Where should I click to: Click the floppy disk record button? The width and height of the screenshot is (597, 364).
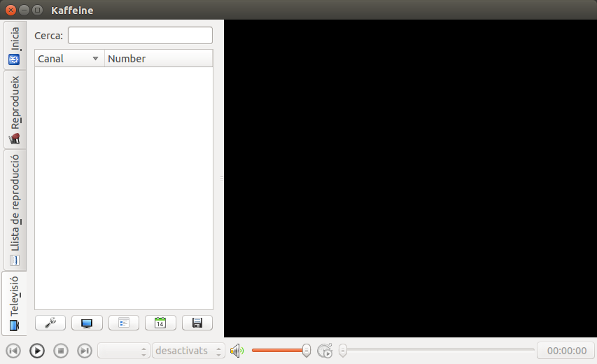coord(197,323)
